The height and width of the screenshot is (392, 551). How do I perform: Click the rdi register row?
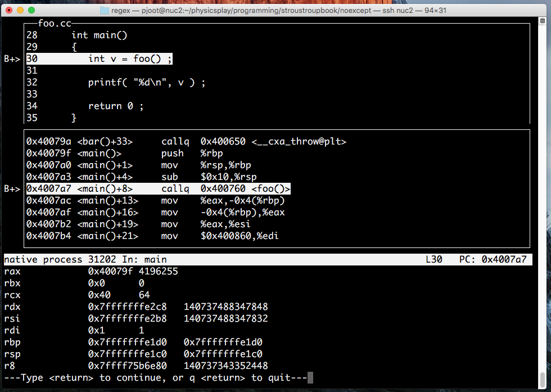coord(74,331)
